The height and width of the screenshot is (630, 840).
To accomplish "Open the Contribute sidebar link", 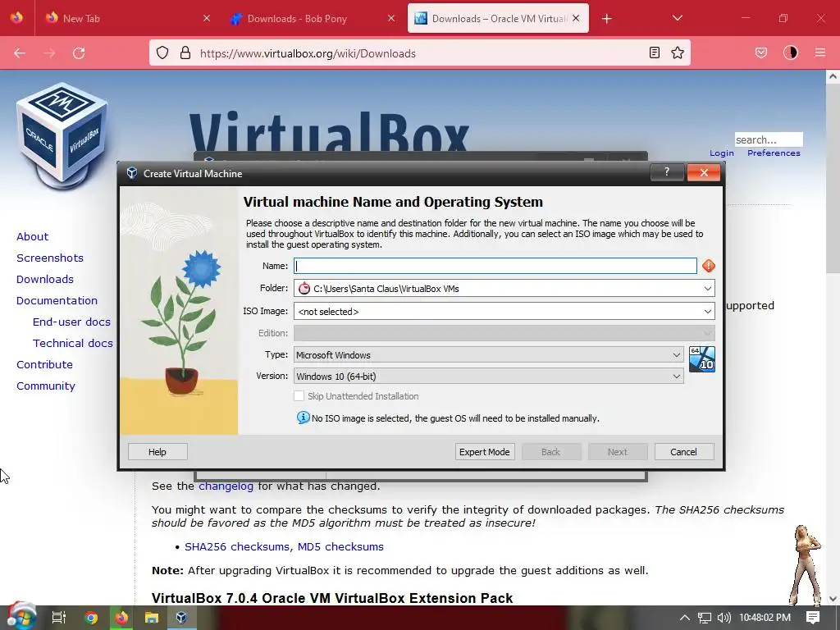I will (x=44, y=364).
